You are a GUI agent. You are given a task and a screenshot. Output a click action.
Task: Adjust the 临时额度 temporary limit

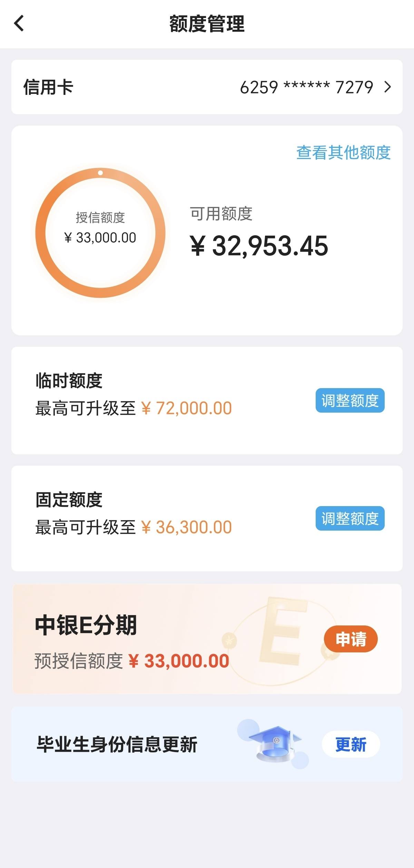tap(350, 400)
